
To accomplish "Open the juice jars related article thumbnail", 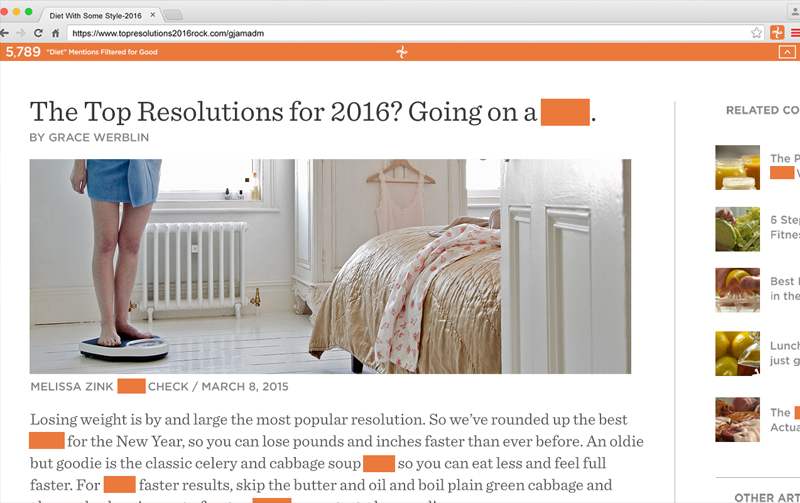I will click(737, 167).
